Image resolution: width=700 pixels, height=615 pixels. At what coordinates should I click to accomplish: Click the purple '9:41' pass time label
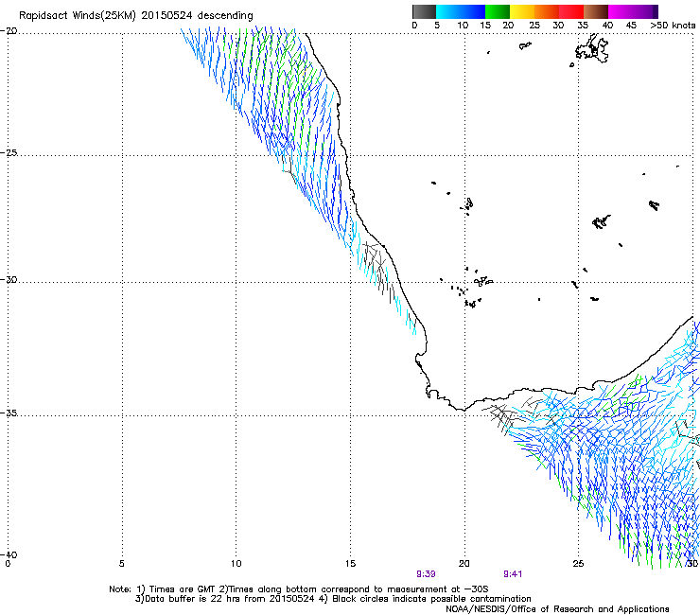[513, 574]
